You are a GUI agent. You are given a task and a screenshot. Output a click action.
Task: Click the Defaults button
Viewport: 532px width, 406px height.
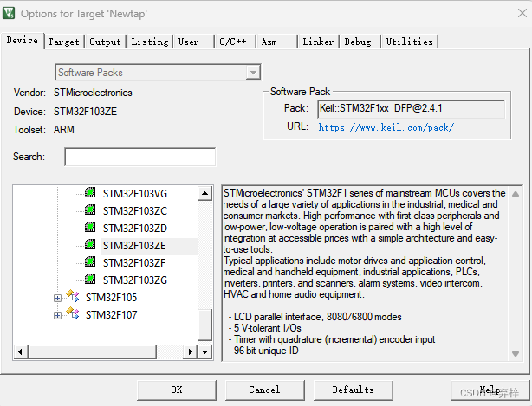tap(354, 390)
